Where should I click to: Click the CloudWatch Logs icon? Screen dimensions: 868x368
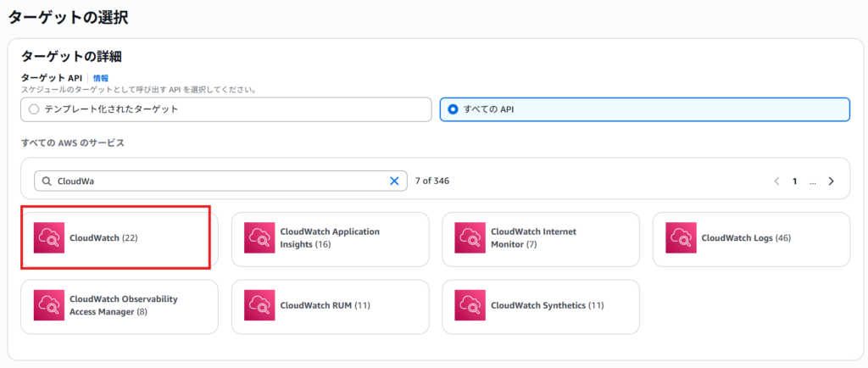tap(681, 238)
